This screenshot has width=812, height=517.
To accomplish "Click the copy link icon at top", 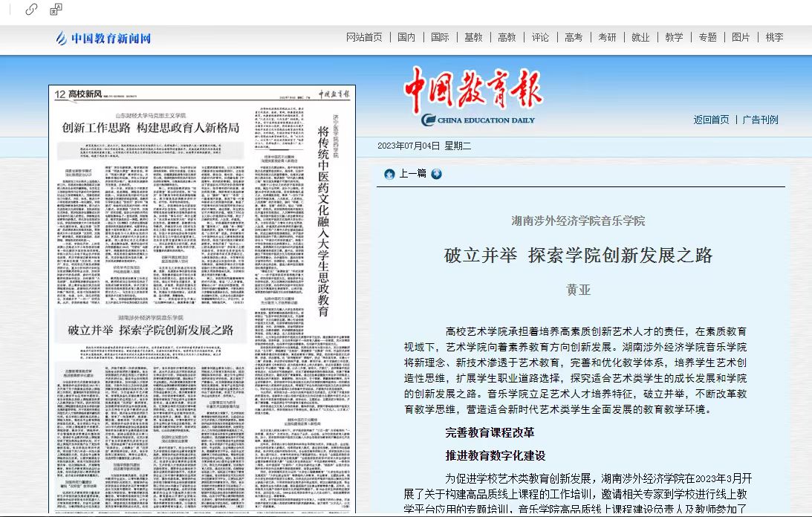I will pyautogui.click(x=31, y=10).
